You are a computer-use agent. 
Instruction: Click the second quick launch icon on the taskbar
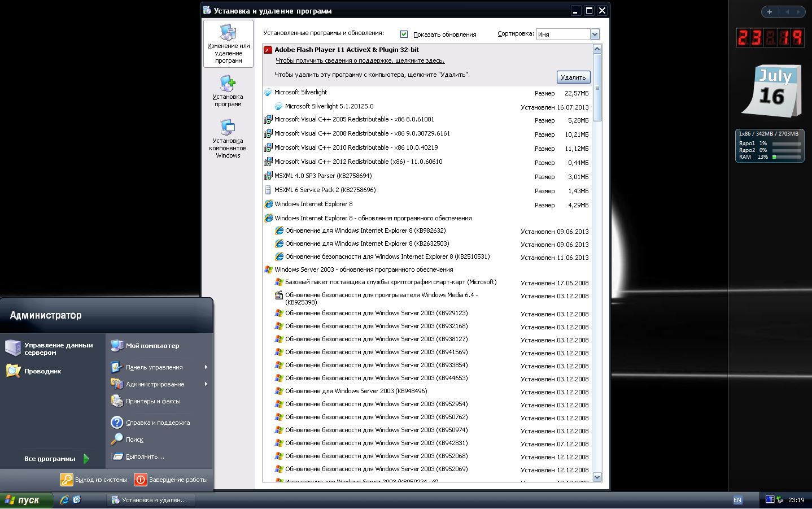[x=77, y=500]
